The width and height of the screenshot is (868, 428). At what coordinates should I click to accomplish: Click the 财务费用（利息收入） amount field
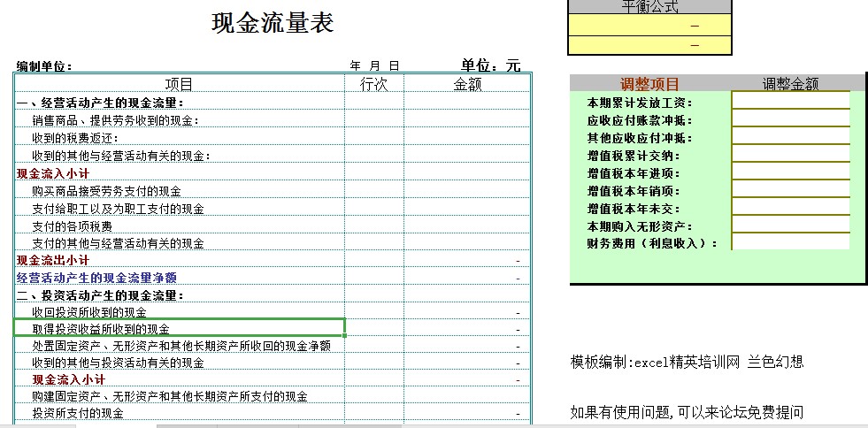click(x=790, y=241)
